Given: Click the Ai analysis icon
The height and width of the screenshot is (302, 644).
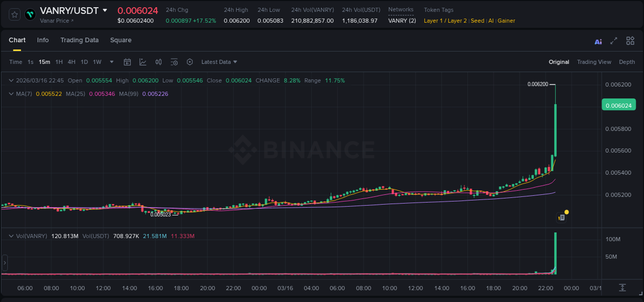Looking at the screenshot, I should pyautogui.click(x=598, y=40).
